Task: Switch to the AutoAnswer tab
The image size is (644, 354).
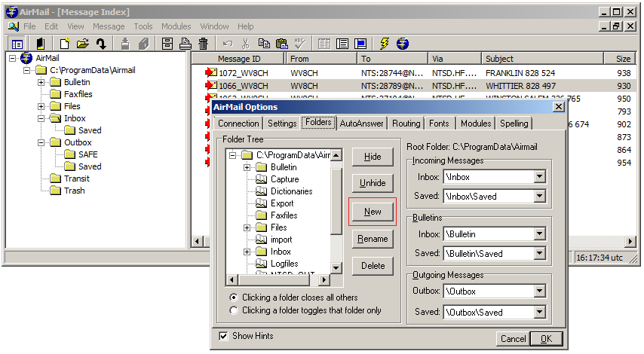Action: (361, 124)
